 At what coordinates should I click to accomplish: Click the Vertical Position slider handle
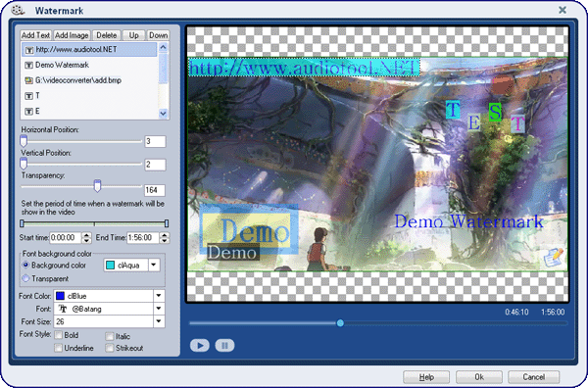24,164
